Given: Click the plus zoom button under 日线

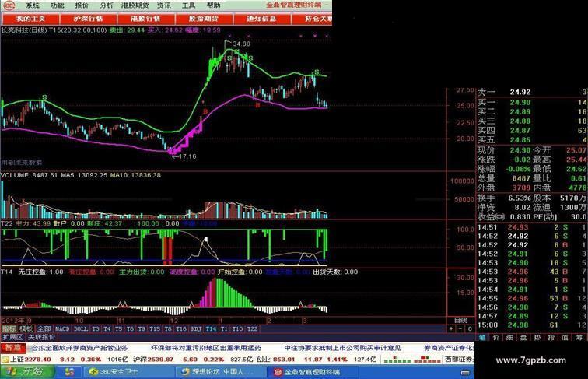Looking at the screenshot, I should tap(451, 328).
